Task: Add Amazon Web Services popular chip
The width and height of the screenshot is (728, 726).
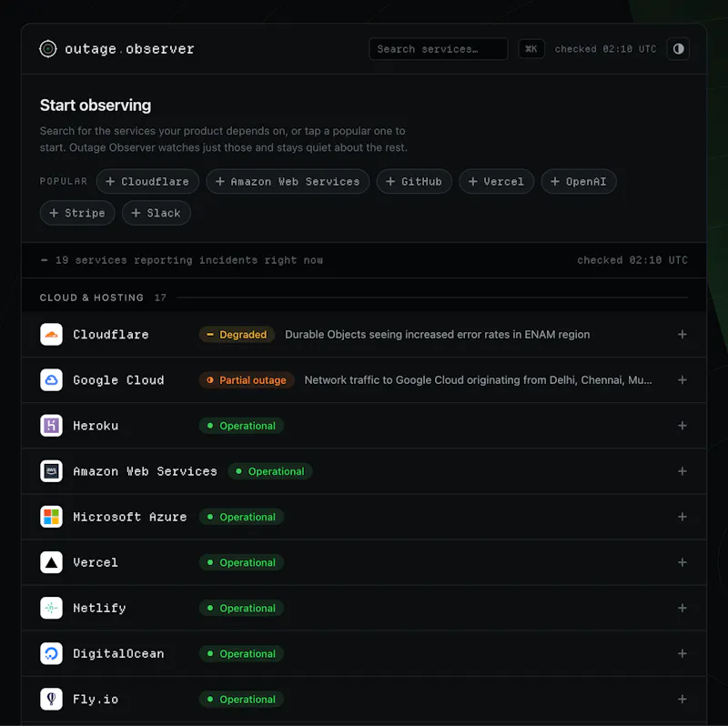Action: point(288,182)
